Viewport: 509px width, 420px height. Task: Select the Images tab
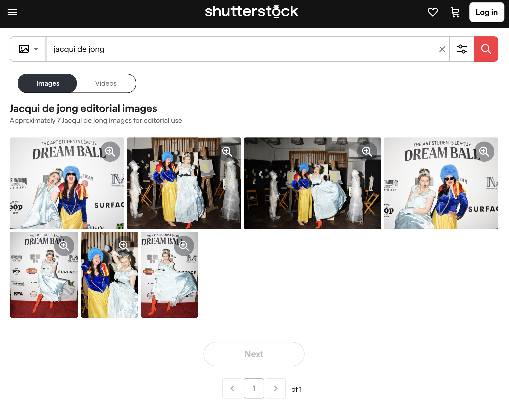(48, 83)
